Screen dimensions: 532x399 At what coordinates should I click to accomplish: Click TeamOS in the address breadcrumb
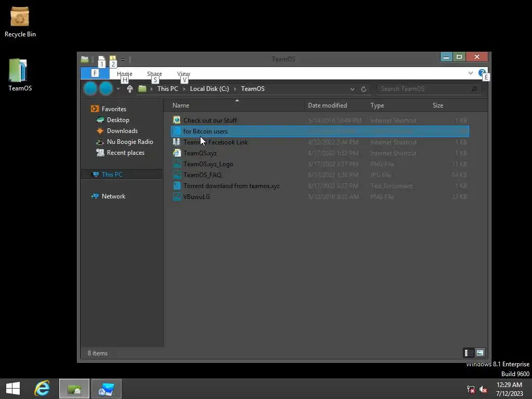click(x=253, y=88)
